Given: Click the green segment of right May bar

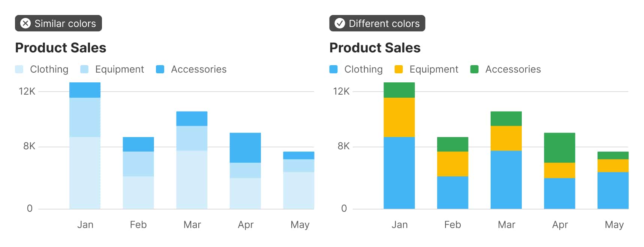Looking at the screenshot, I should pos(613,155).
